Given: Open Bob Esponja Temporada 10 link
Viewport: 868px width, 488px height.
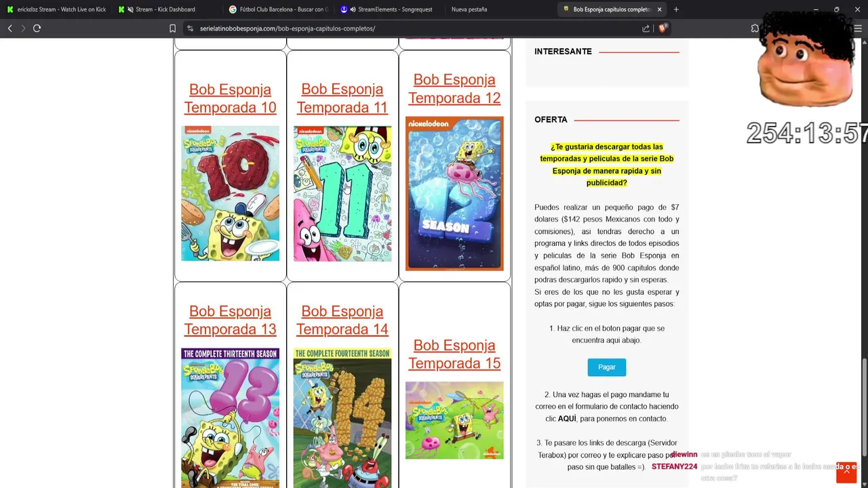Looking at the screenshot, I should (x=230, y=98).
